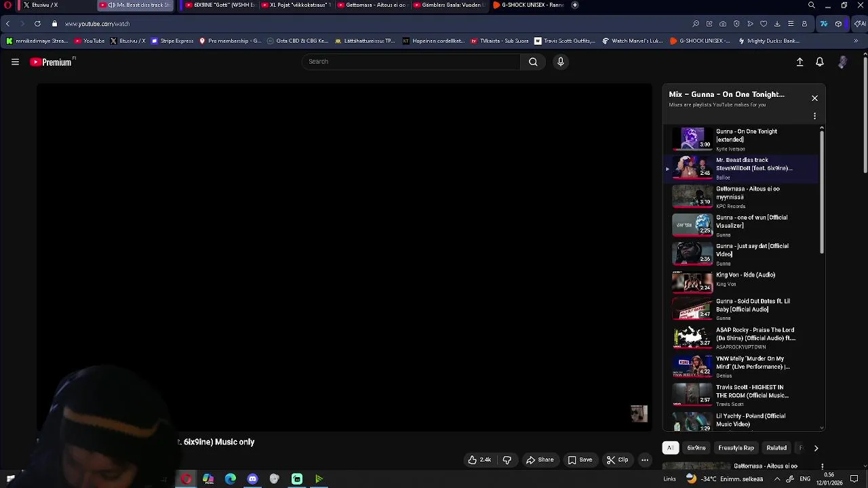The width and height of the screenshot is (868, 488).
Task: Open the YouTube hamburger guide menu
Action: coord(15,62)
